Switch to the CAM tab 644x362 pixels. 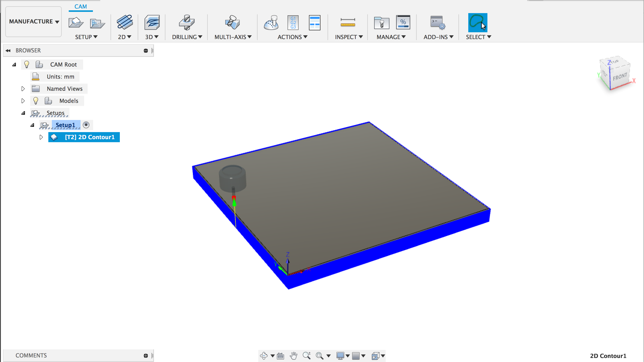click(81, 7)
